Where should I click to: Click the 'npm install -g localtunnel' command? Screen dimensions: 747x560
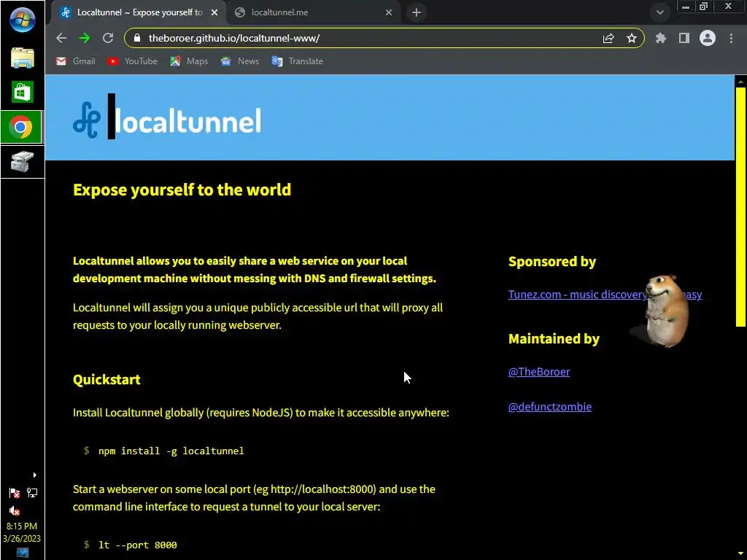(171, 451)
